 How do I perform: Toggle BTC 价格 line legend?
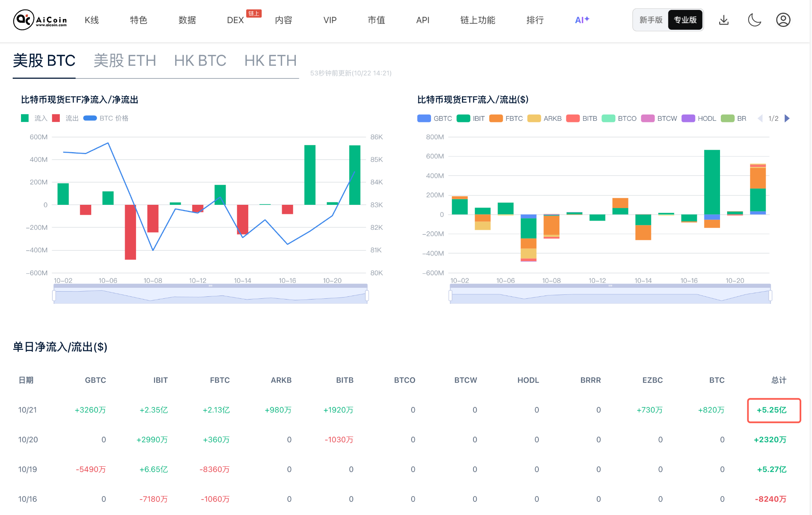[106, 118]
